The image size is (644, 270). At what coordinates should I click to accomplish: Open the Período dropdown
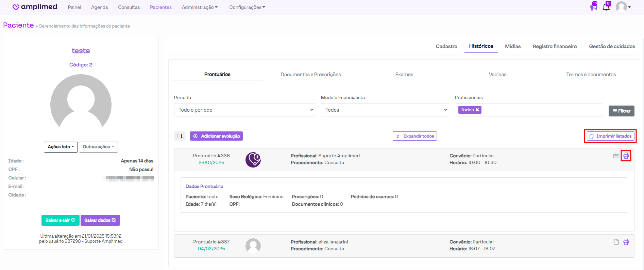[244, 110]
